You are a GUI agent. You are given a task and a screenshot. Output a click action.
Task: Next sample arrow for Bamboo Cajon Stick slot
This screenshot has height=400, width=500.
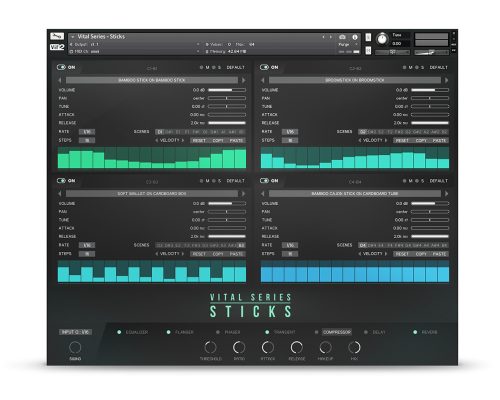point(447,194)
